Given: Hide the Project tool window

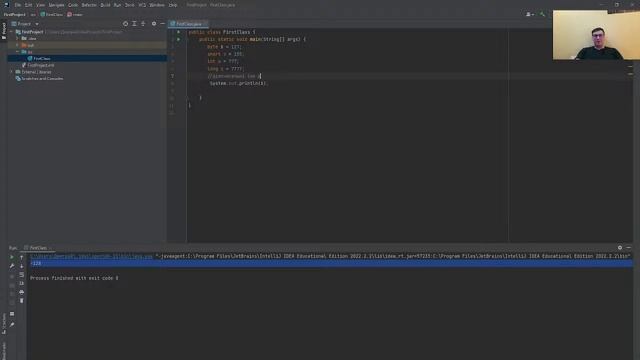Looking at the screenshot, I should (162, 24).
